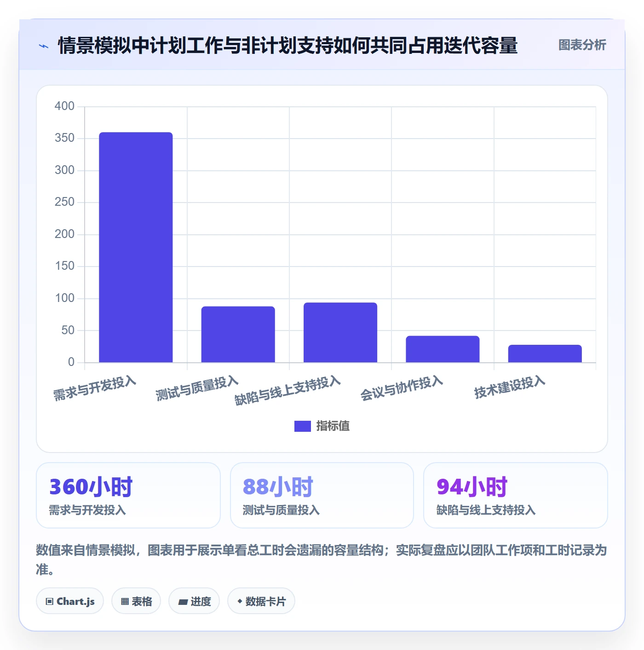Viewport: 644px width, 650px height.
Task: Select the 表格 tag
Action: 136,601
